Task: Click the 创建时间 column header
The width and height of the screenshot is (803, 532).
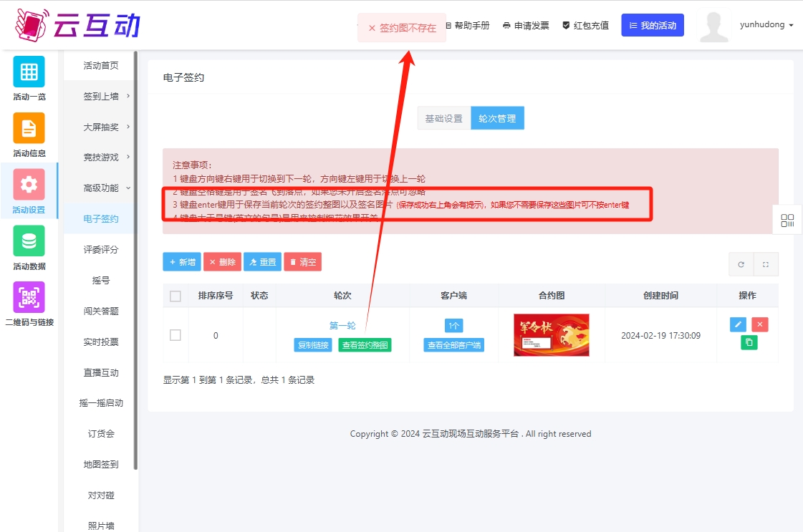Action: coord(660,296)
